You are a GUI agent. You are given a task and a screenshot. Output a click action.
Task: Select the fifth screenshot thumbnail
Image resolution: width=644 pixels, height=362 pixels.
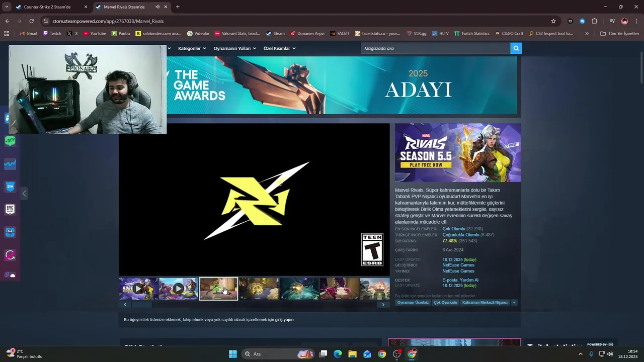[x=299, y=289]
